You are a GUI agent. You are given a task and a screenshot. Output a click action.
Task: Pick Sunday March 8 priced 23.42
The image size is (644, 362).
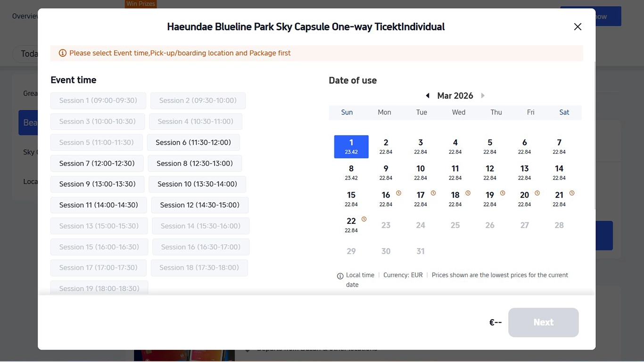[351, 173]
